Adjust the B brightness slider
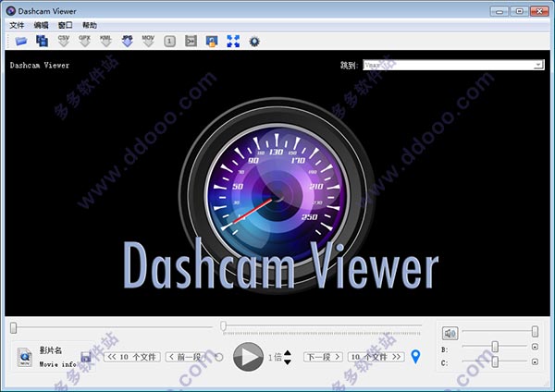The height and width of the screenshot is (392, 555). click(x=495, y=347)
